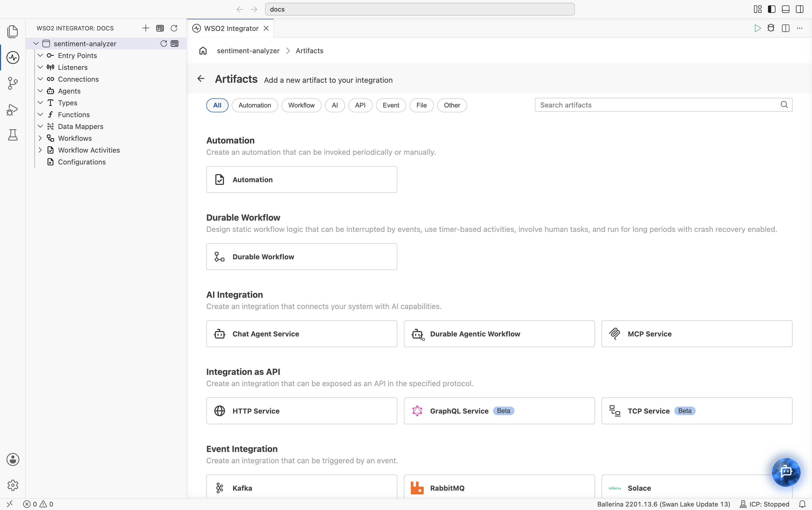The height and width of the screenshot is (510, 812).
Task: Click the plus icon in the WSO2 Integrator header
Action: (x=146, y=28)
